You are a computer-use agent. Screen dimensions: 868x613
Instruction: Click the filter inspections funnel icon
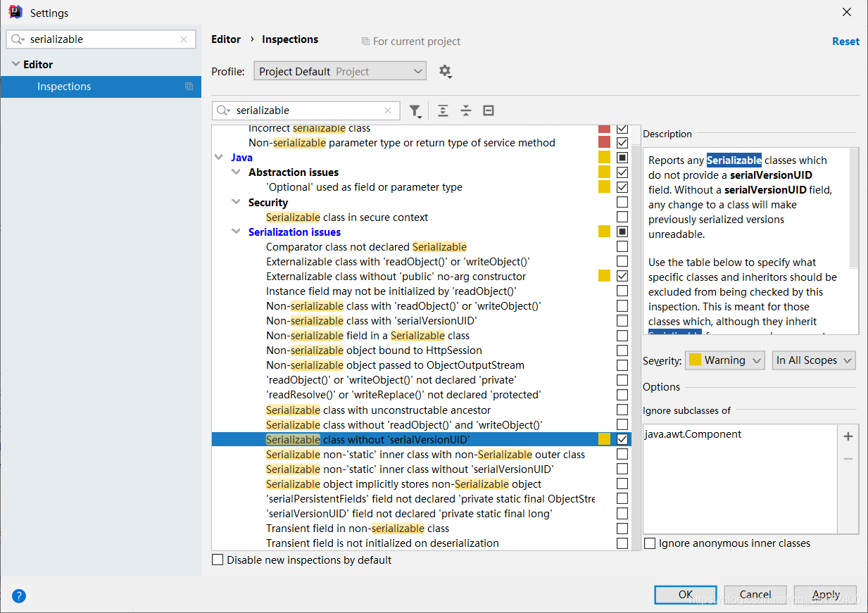click(x=415, y=110)
